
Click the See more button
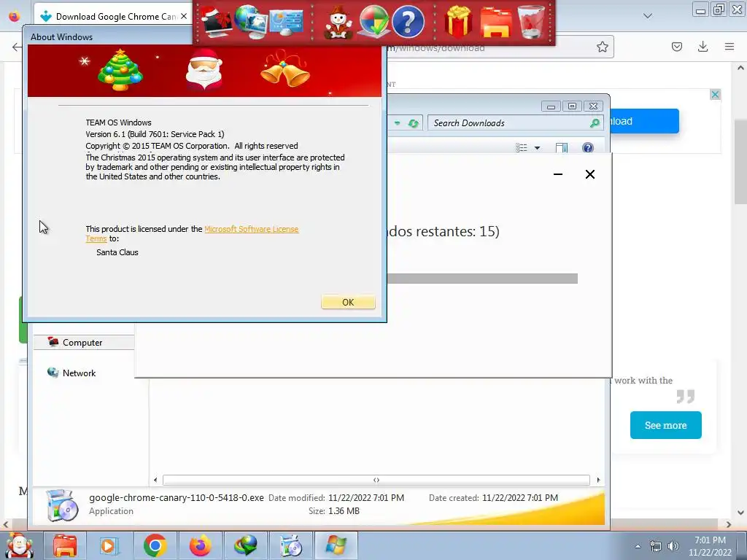tap(665, 425)
